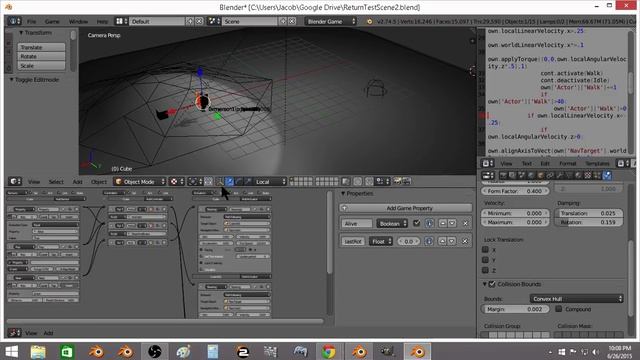This screenshot has width=640, height=360.
Task: Open the Scene selector field
Action: [x=250, y=21]
